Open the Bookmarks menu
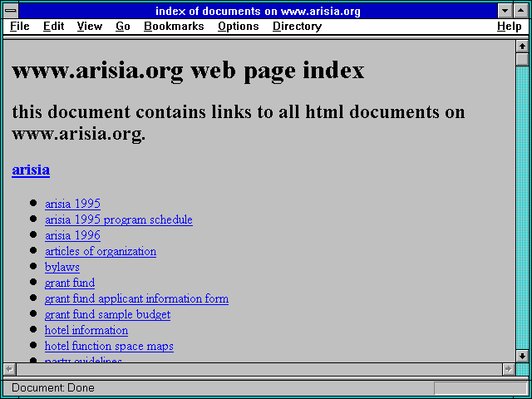The height and width of the screenshot is (399, 532). coord(174,27)
